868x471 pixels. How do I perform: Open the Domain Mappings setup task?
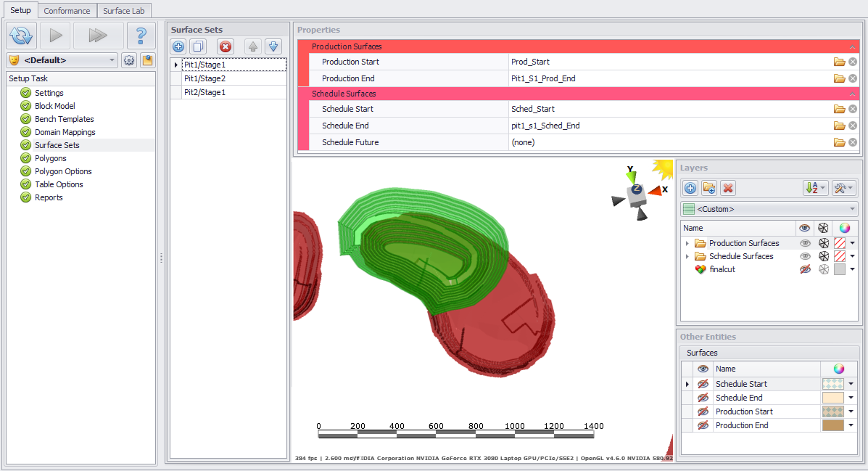tap(65, 132)
